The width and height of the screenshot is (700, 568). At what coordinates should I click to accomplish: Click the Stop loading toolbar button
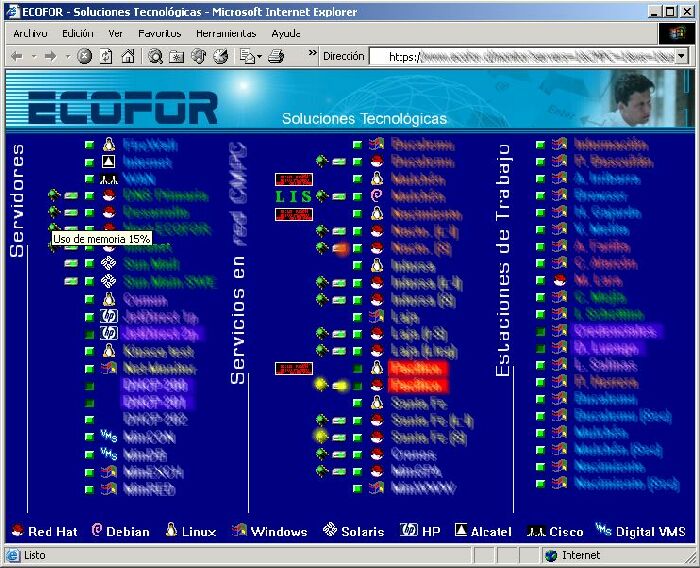pyautogui.click(x=85, y=57)
